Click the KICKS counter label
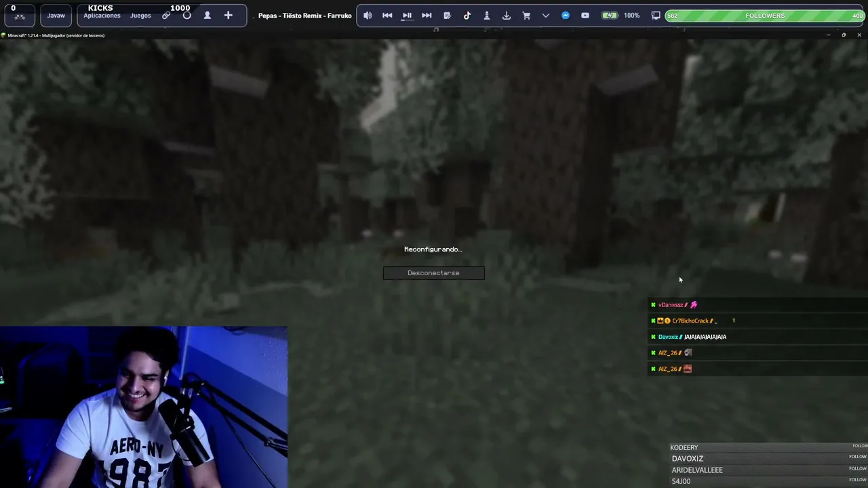 coord(100,8)
